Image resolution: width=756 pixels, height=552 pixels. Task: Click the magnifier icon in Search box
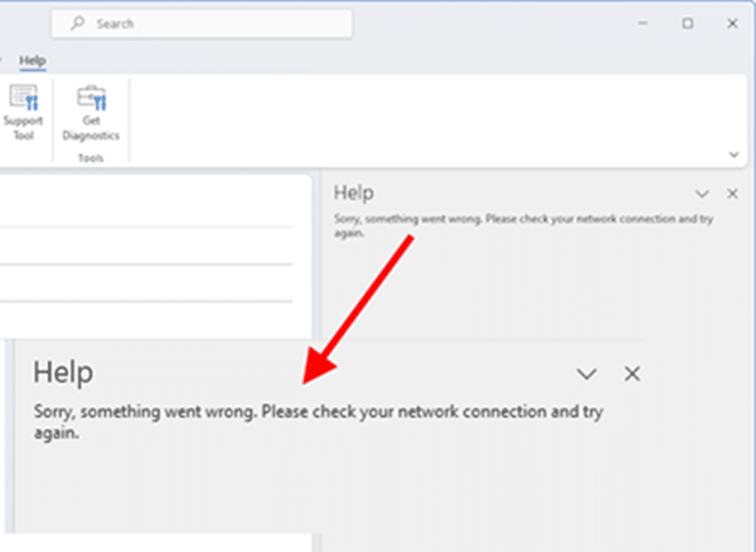(x=77, y=23)
